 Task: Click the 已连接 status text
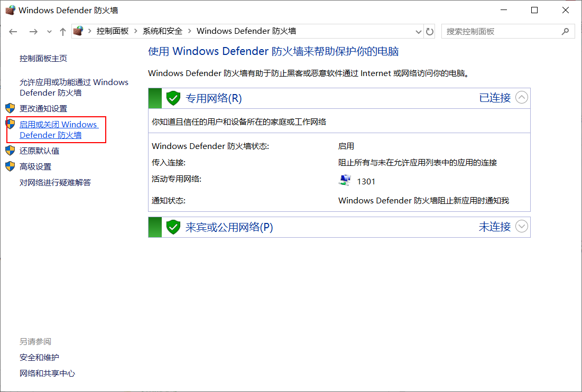pyautogui.click(x=495, y=98)
